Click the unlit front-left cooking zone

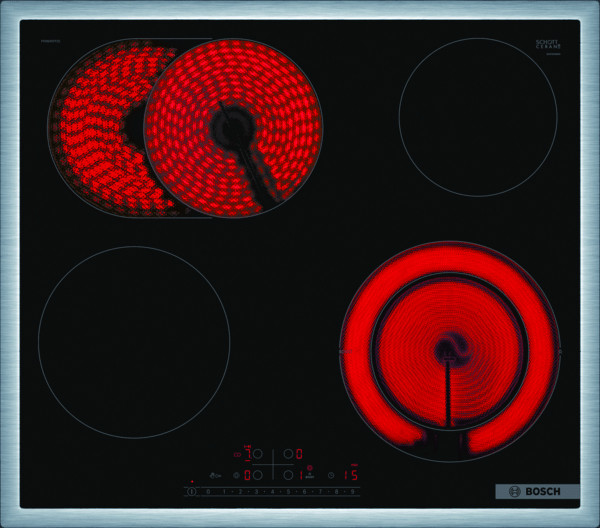(x=133, y=342)
